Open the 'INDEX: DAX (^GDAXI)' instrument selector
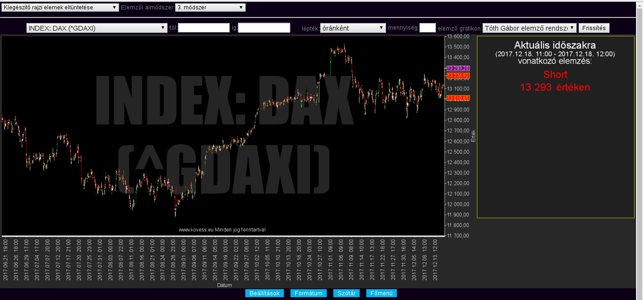The image size is (644, 300). [97, 28]
